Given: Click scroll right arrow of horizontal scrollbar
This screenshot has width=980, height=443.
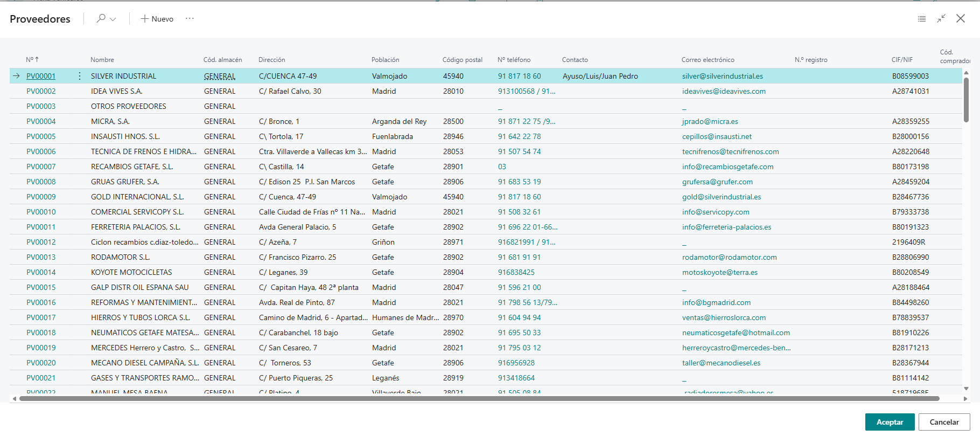Looking at the screenshot, I should click(x=965, y=399).
